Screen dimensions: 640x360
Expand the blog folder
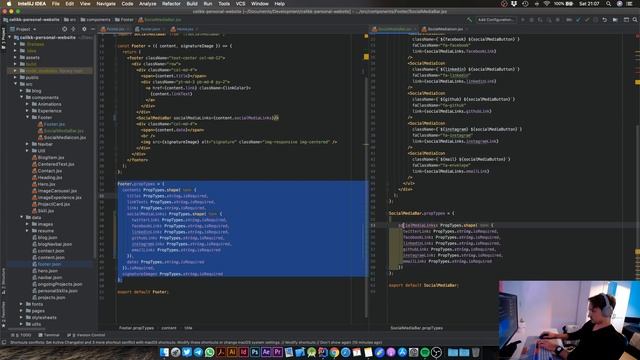(21, 91)
